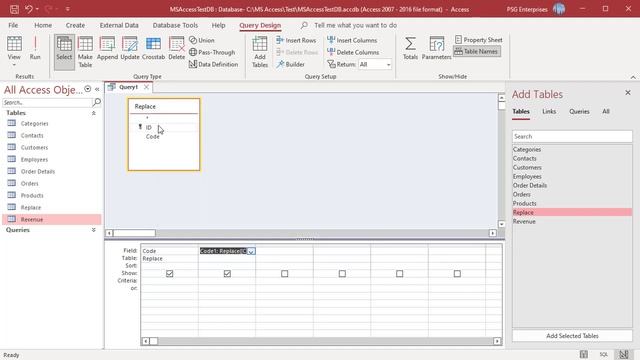The width and height of the screenshot is (640, 360).
Task: Switch to the External Data tab
Action: coord(119,25)
